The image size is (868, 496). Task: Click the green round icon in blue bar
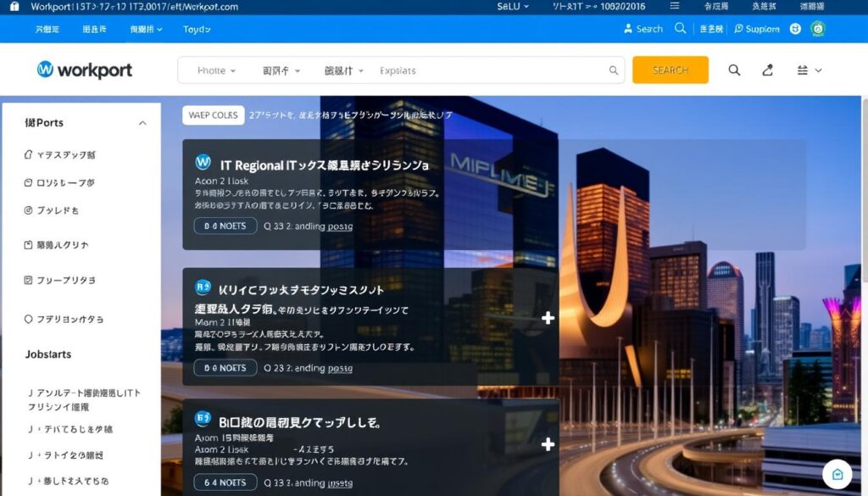pyautogui.click(x=818, y=29)
